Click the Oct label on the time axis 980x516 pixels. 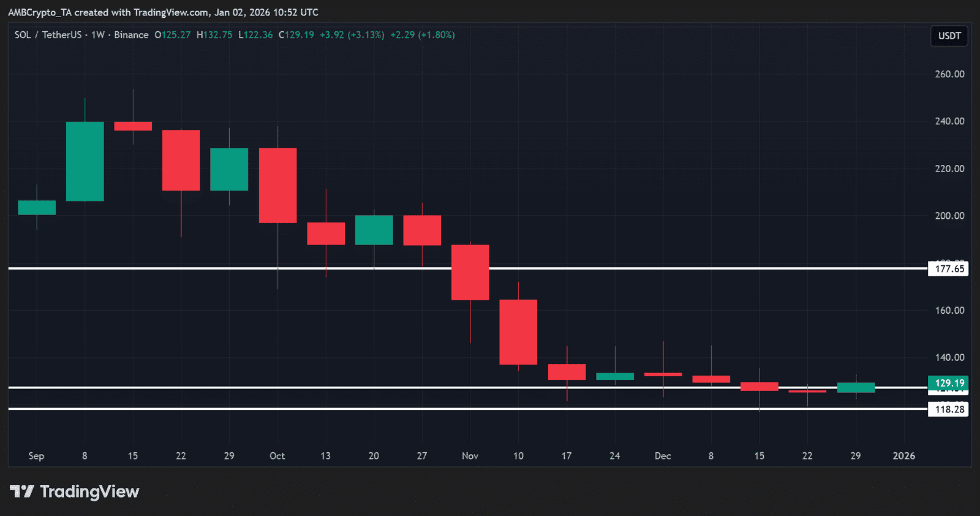click(x=277, y=456)
